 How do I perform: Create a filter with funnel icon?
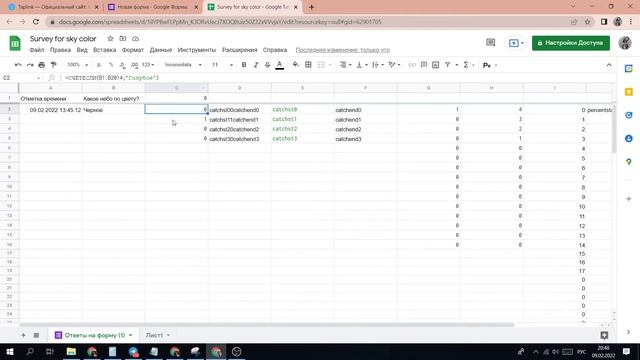(x=448, y=65)
